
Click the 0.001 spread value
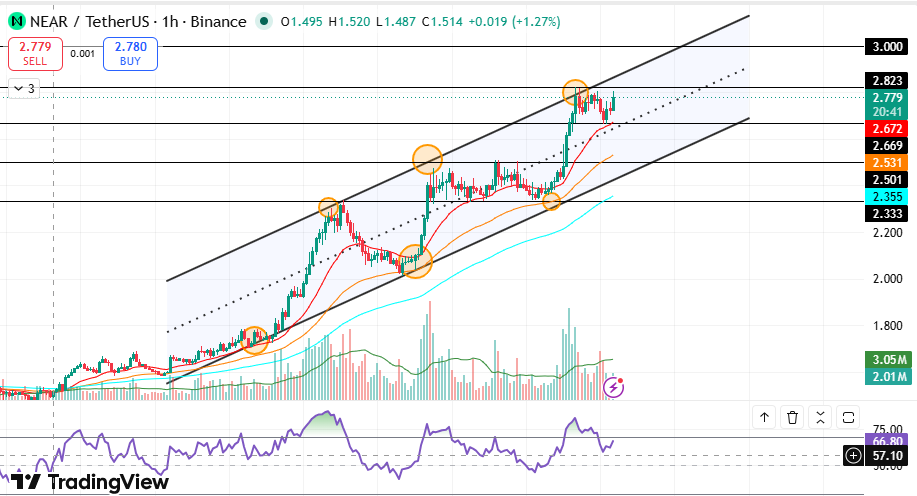coord(82,54)
